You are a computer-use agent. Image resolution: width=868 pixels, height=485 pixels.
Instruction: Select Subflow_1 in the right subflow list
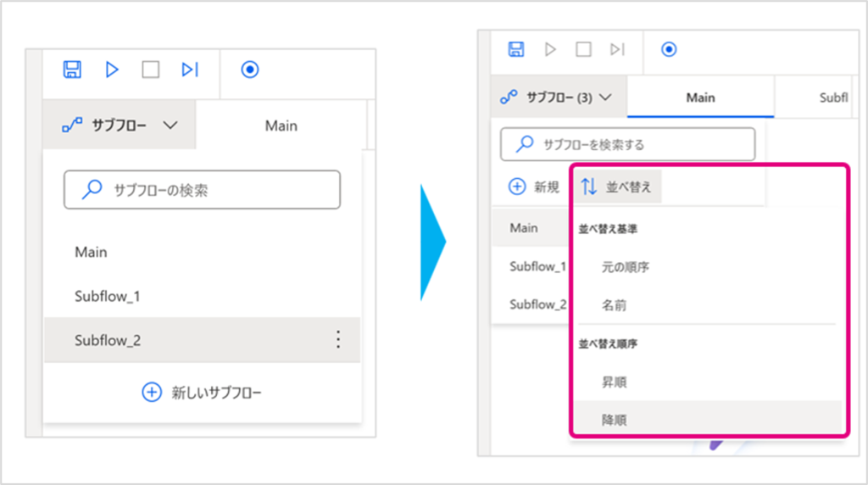coord(531,266)
